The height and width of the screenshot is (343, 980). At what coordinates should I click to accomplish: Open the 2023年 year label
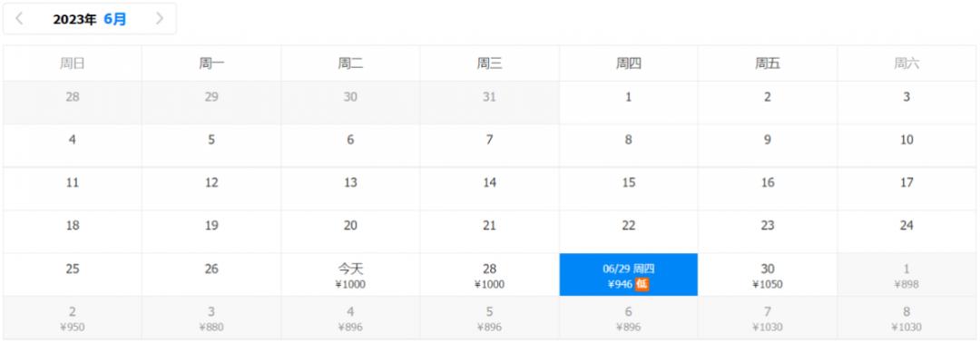pos(74,19)
